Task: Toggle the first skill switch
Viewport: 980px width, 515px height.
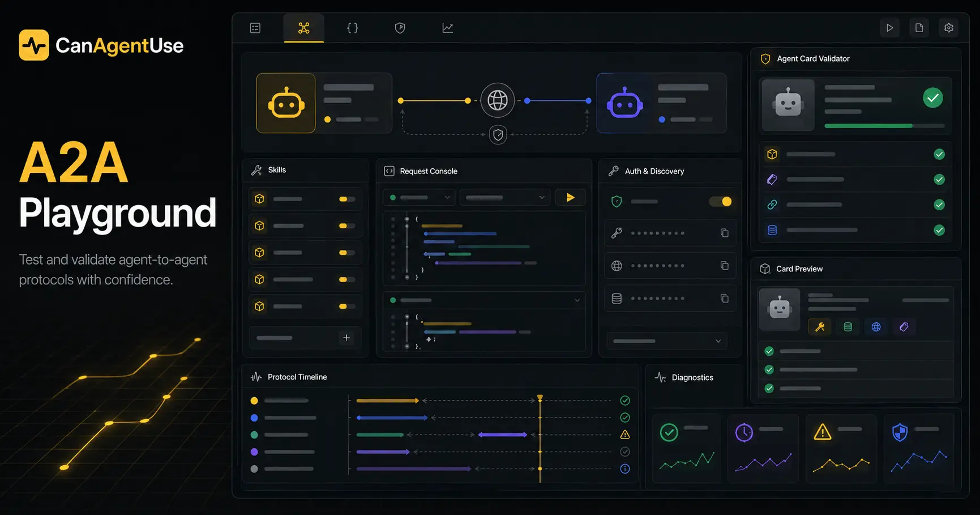Action: pos(347,199)
